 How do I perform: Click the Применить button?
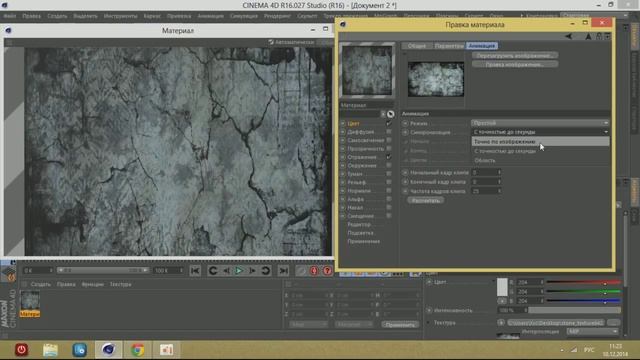[400, 324]
